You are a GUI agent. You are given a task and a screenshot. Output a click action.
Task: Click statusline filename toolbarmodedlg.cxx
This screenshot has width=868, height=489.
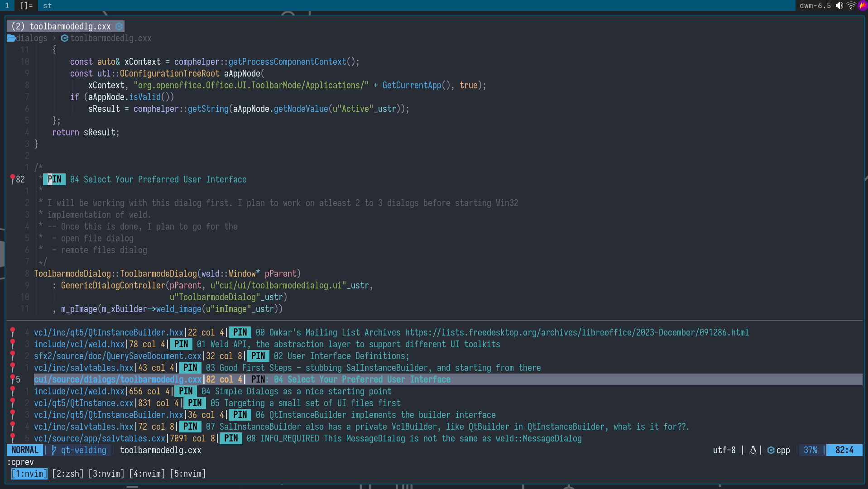(x=161, y=450)
